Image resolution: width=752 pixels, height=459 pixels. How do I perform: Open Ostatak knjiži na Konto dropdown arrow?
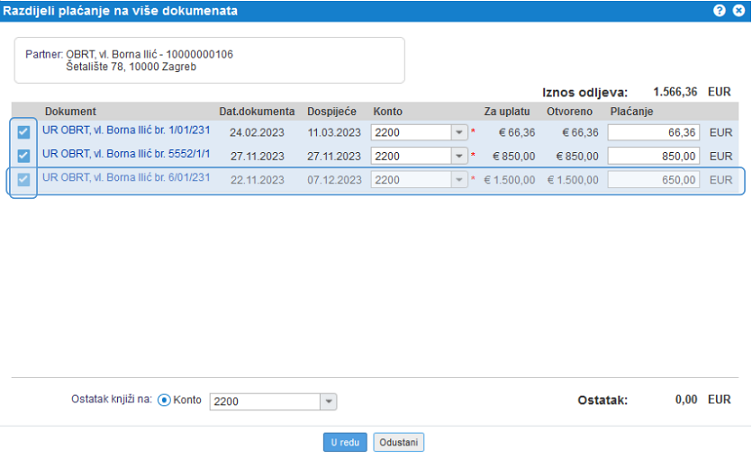click(x=329, y=401)
